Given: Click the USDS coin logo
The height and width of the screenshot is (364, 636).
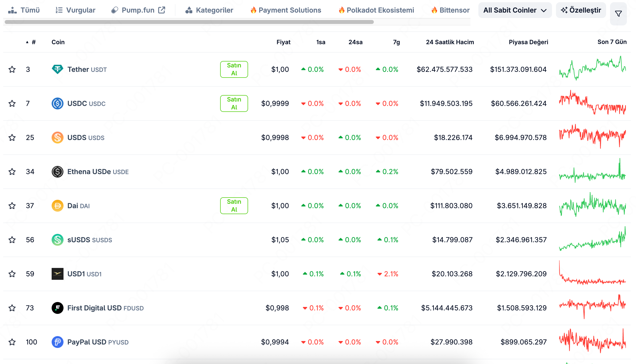Looking at the screenshot, I should [57, 138].
